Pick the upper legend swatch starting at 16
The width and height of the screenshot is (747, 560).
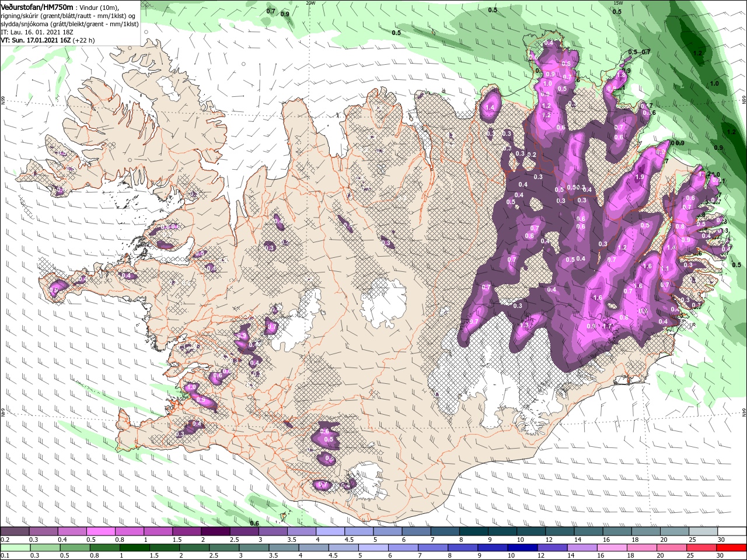pos(617,531)
